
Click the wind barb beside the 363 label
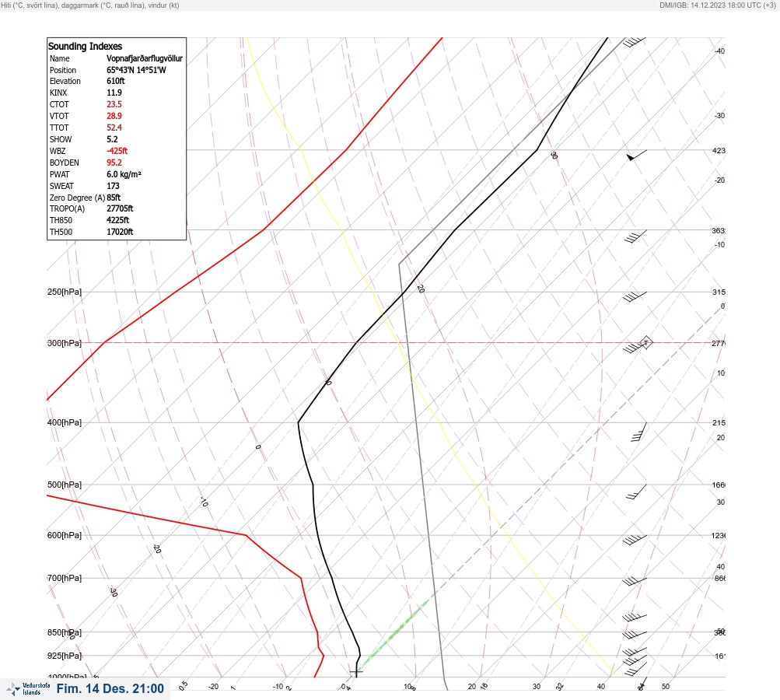635,236
